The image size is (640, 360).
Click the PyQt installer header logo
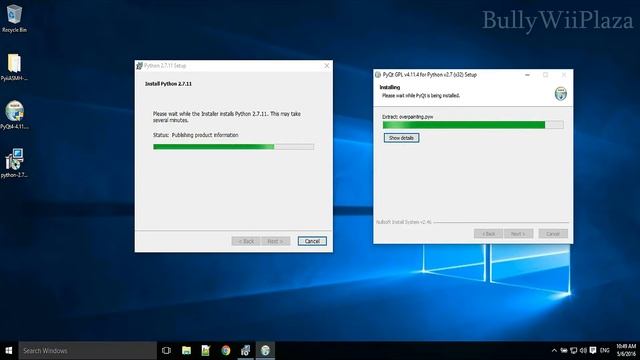(560, 93)
